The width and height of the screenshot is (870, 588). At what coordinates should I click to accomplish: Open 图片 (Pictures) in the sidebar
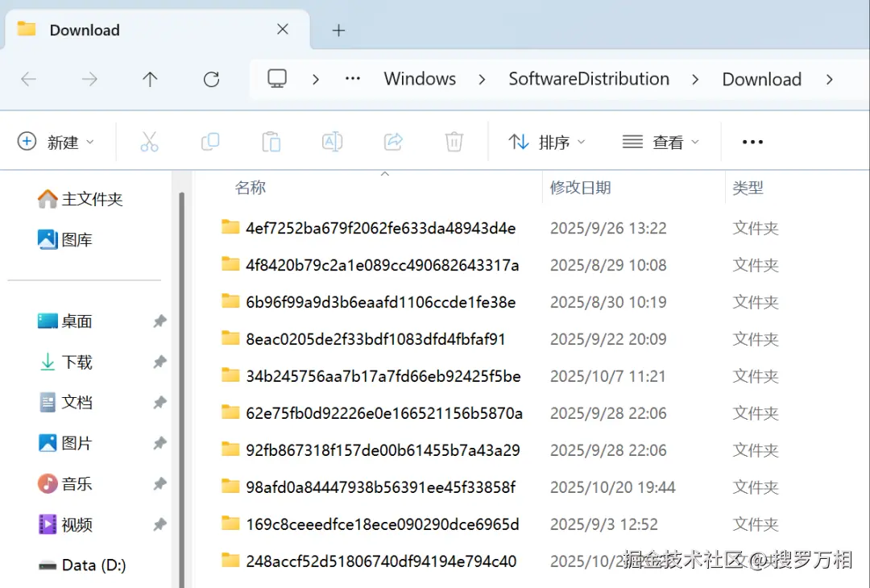pyautogui.click(x=65, y=443)
